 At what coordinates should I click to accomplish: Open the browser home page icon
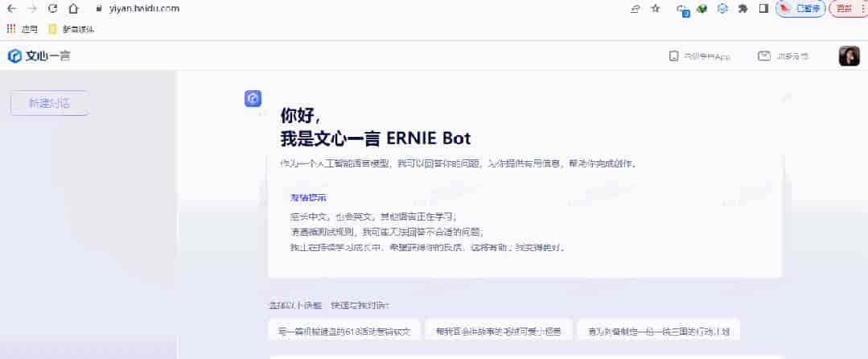(73, 9)
